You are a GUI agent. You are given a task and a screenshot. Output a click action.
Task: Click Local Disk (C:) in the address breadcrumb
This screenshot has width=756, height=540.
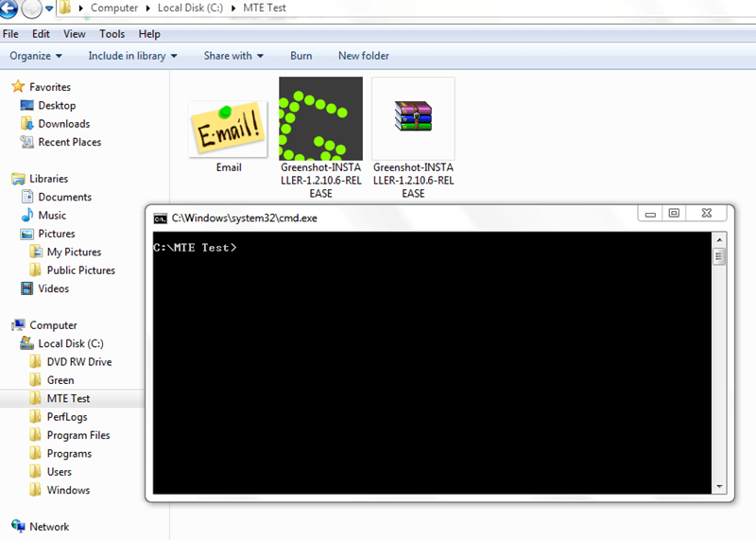pyautogui.click(x=191, y=9)
